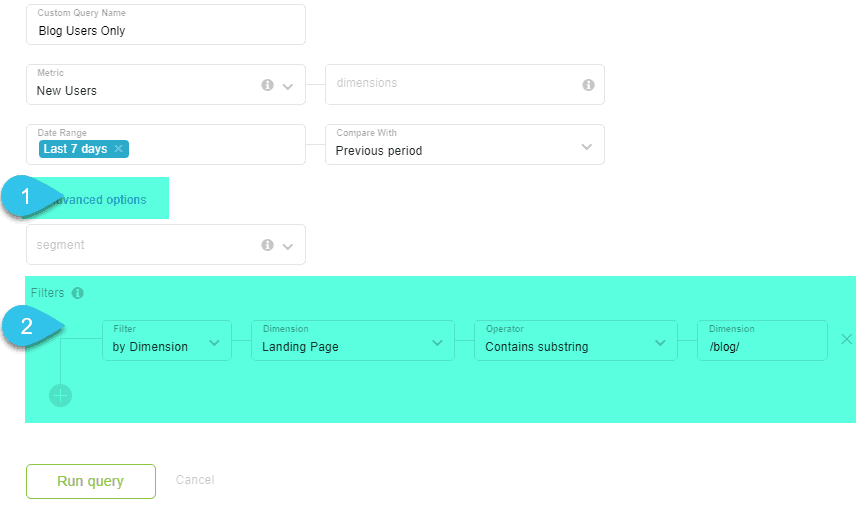Open the Contains substring operator dropdown

click(x=659, y=342)
